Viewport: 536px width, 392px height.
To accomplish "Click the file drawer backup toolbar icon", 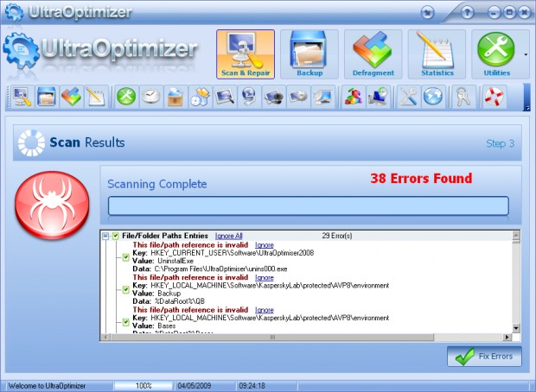I will (47, 97).
